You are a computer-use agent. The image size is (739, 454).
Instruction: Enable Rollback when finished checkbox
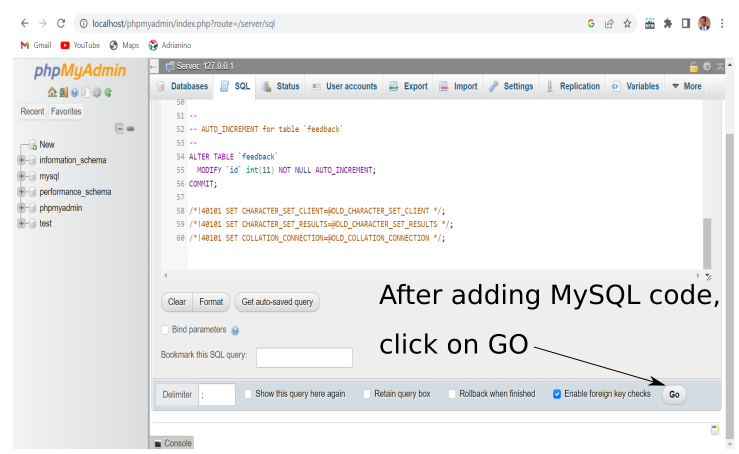452,394
